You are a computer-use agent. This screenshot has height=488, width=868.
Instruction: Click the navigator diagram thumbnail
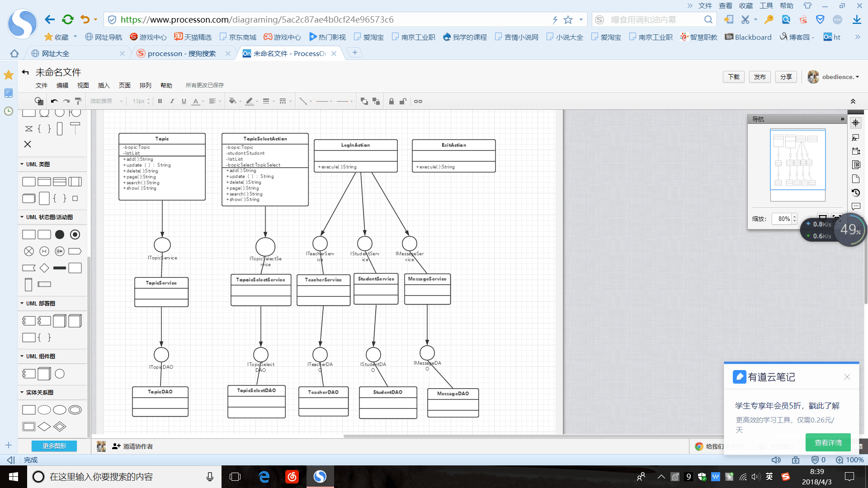(x=797, y=165)
